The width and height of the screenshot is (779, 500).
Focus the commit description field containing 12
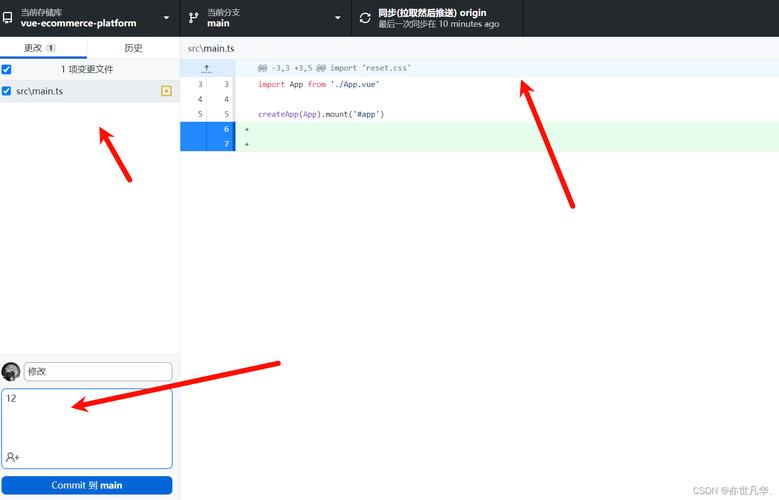87,428
